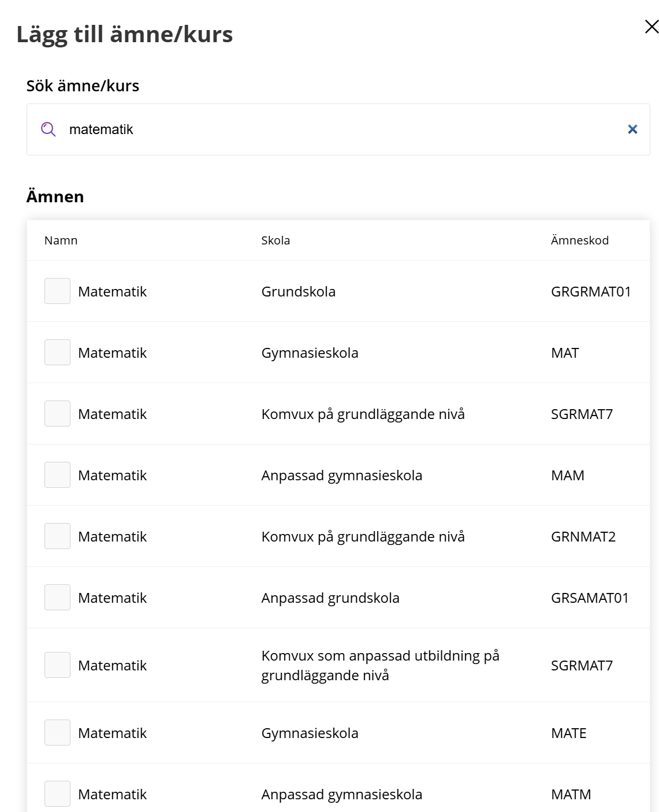Click the magnifying glass search icon
659x812 pixels.
pos(49,129)
